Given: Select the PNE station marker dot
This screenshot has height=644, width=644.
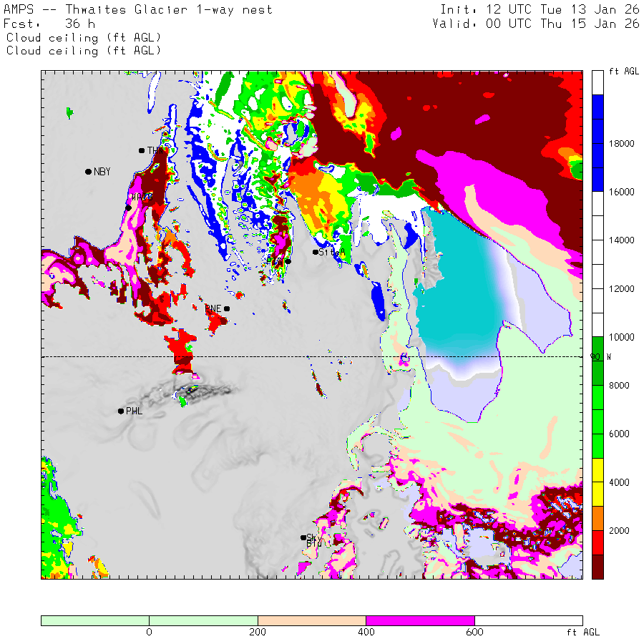Looking at the screenshot, I should [227, 308].
